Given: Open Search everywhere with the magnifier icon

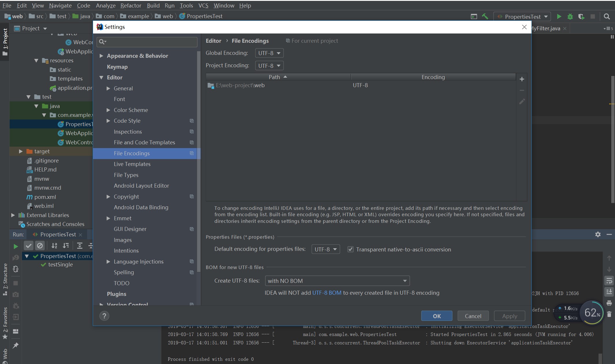Looking at the screenshot, I should click(x=607, y=16).
